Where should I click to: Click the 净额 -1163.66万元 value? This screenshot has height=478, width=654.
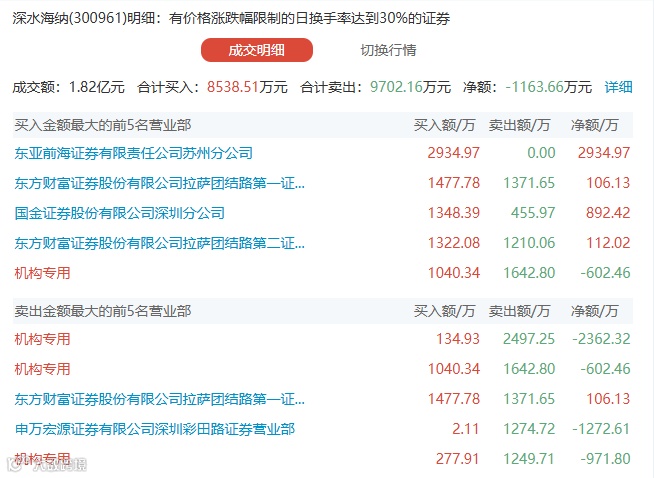pyautogui.click(x=548, y=87)
